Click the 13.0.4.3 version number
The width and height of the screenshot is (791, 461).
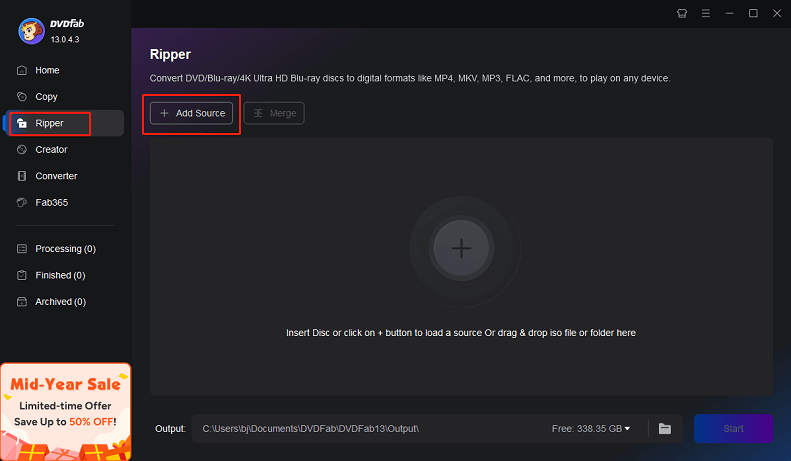[x=65, y=39]
